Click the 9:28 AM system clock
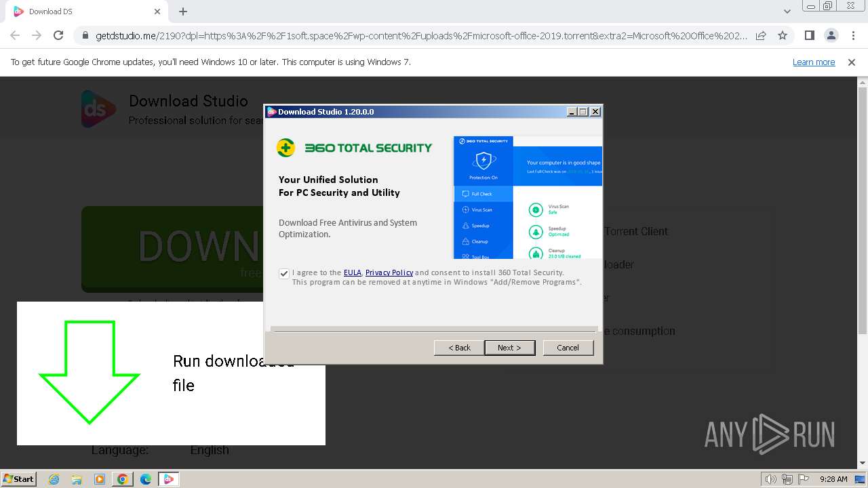This screenshot has width=868, height=488. (x=833, y=479)
